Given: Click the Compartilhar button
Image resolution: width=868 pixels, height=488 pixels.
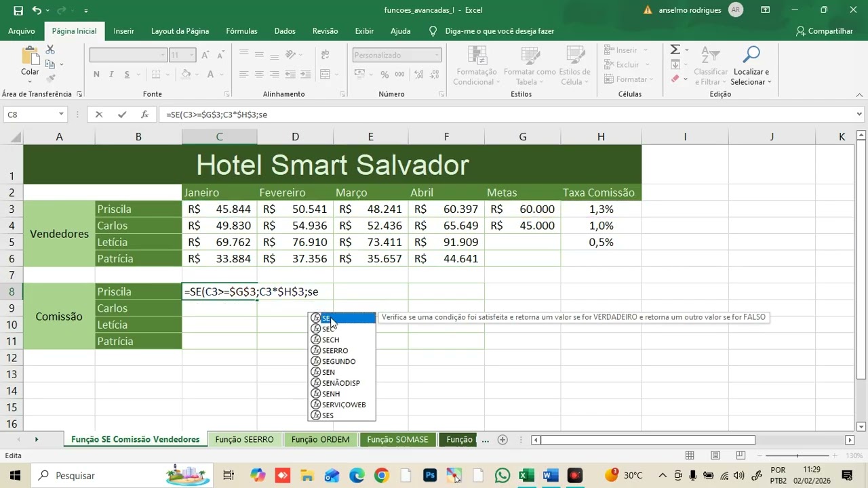Looking at the screenshot, I should 824,31.
